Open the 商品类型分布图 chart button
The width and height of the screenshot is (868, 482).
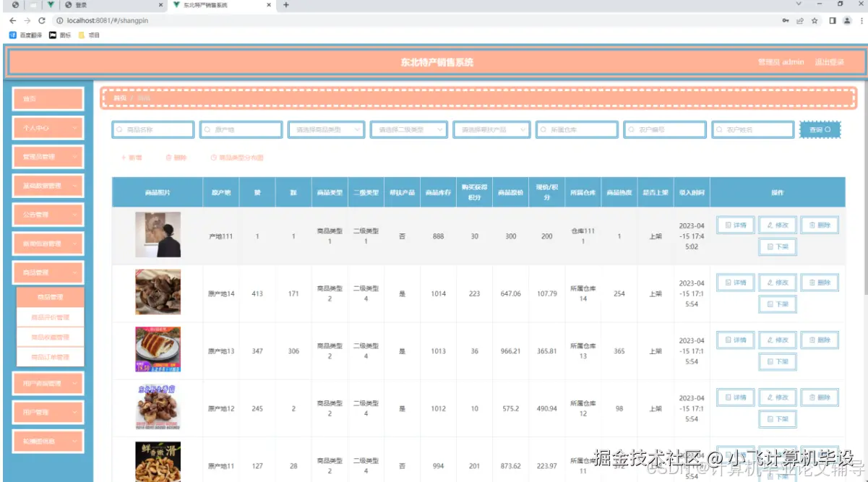(237, 158)
